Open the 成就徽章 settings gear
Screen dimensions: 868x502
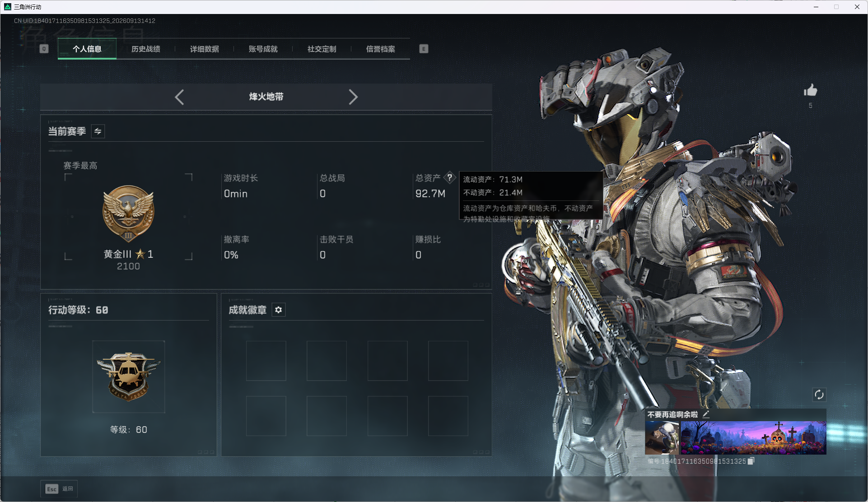click(x=279, y=310)
